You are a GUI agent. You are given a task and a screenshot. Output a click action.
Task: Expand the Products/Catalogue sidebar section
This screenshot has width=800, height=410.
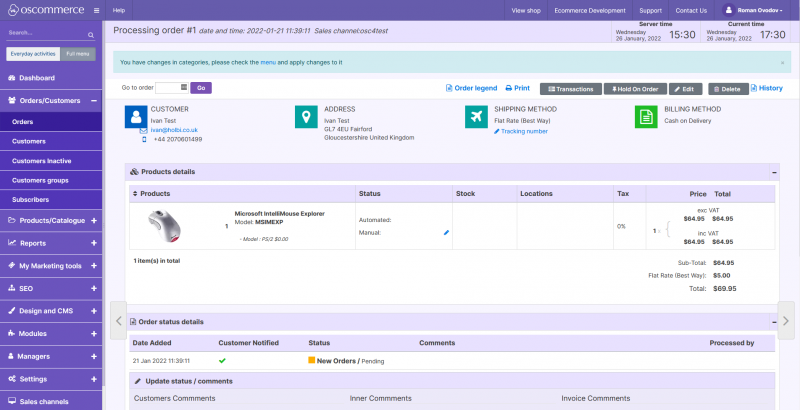click(x=93, y=220)
